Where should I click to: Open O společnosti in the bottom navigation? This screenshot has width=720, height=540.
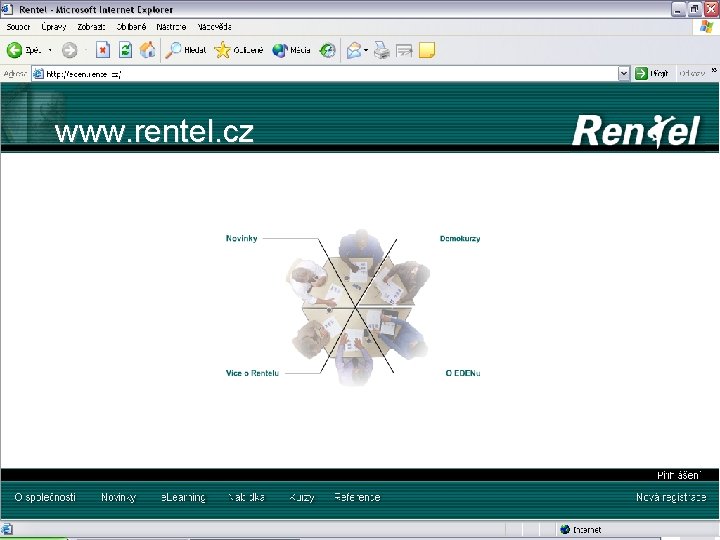(45, 497)
